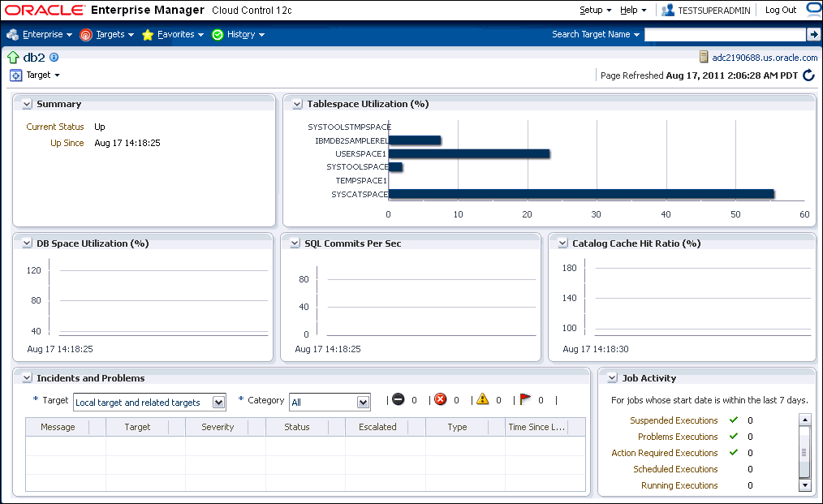This screenshot has height=504, width=823.
Task: Click the IBMDB2SAMPLEREL bar in the chart
Action: click(x=415, y=140)
